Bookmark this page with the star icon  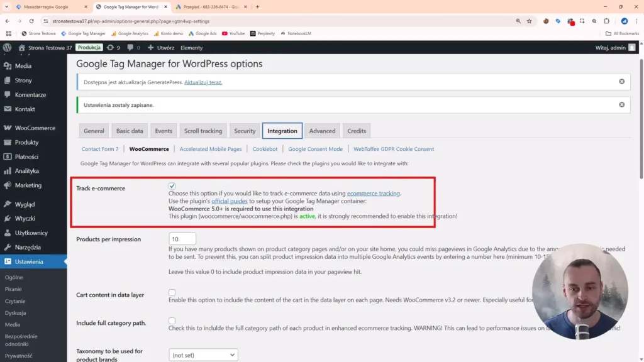coord(530,21)
